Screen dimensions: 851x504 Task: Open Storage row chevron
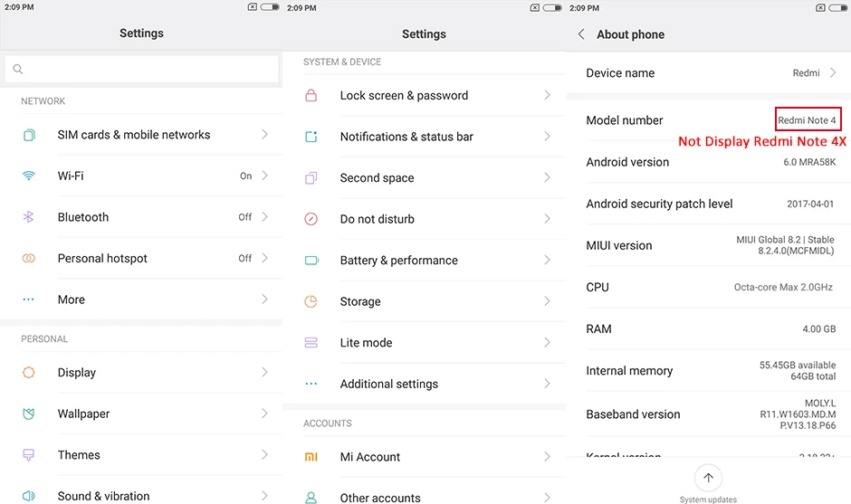[x=547, y=301]
